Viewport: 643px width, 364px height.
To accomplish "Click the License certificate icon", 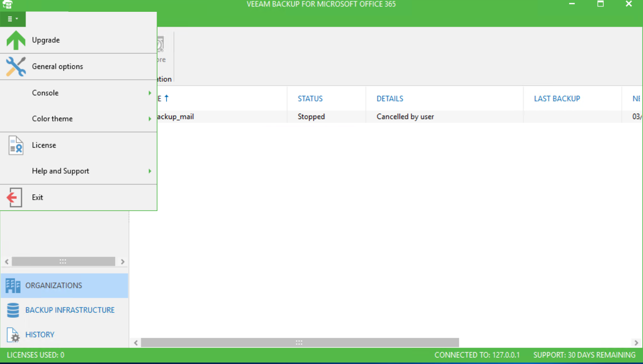I will [16, 145].
